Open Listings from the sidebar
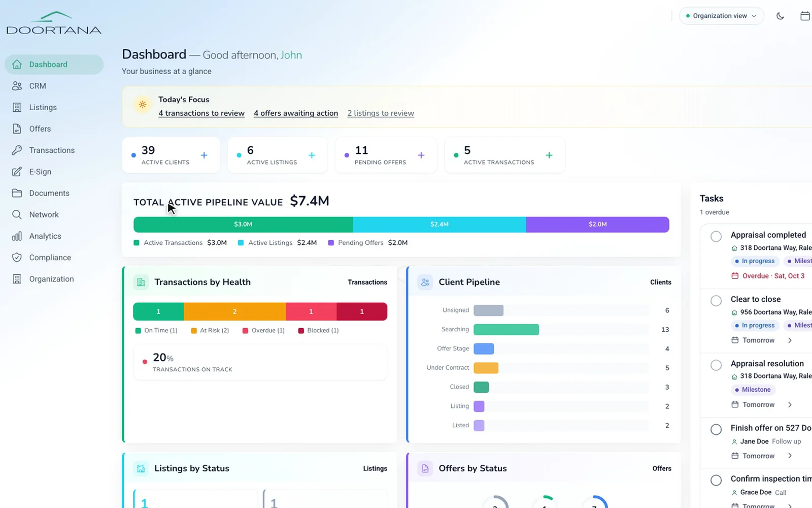 [54, 107]
